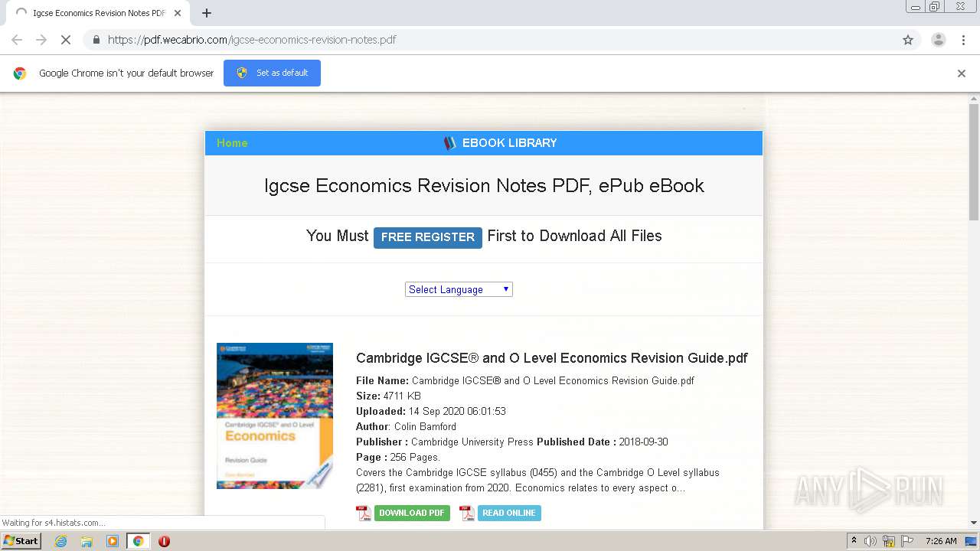Click the padlock site info icon
The height and width of the screenshot is (551, 980).
coord(96,40)
